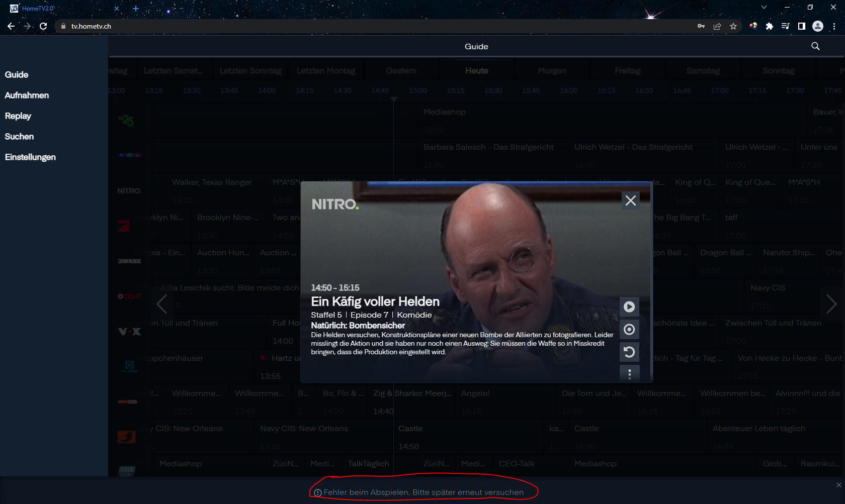This screenshot has width=845, height=504.
Task: Select the Samstag day tab
Action: 703,71
